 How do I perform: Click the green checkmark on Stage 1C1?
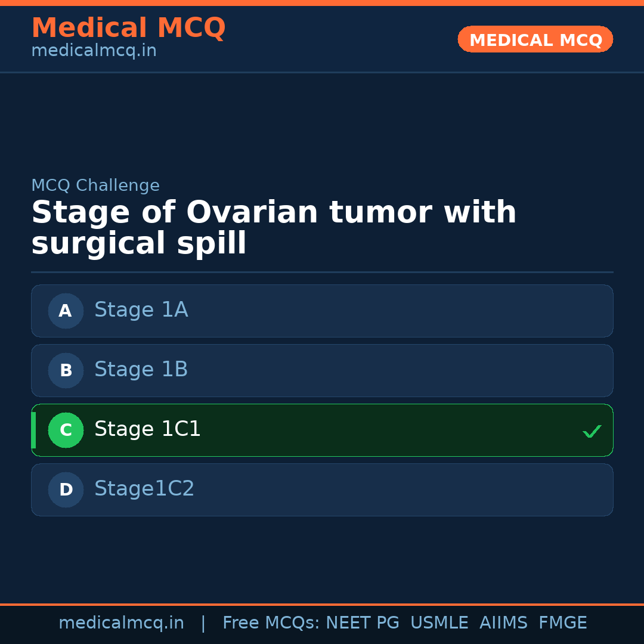592,431
